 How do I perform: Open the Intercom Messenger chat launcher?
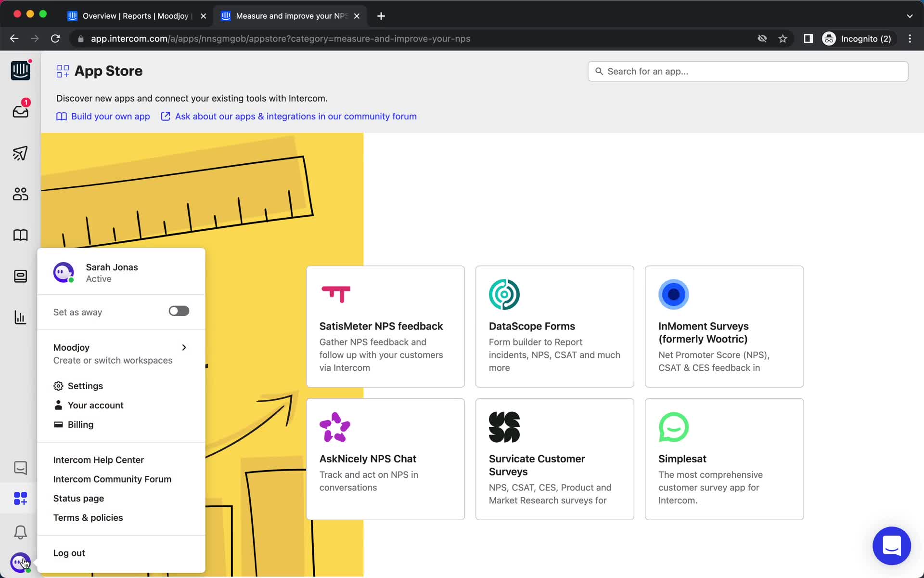pos(892,546)
